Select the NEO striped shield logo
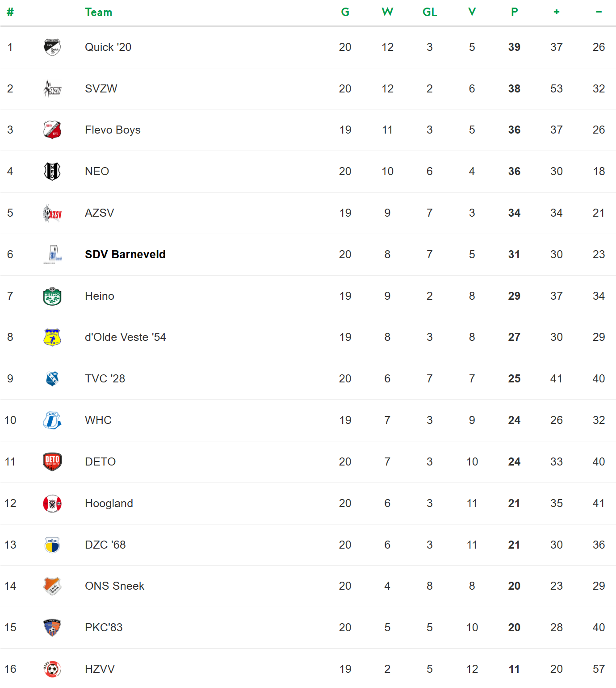Screen dimensions: 616x688 coord(52,172)
